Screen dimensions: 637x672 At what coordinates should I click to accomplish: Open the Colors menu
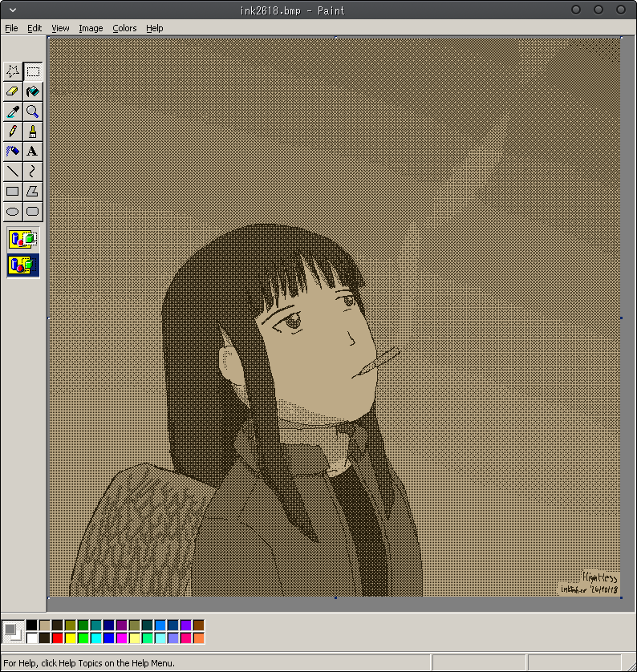[x=124, y=28]
